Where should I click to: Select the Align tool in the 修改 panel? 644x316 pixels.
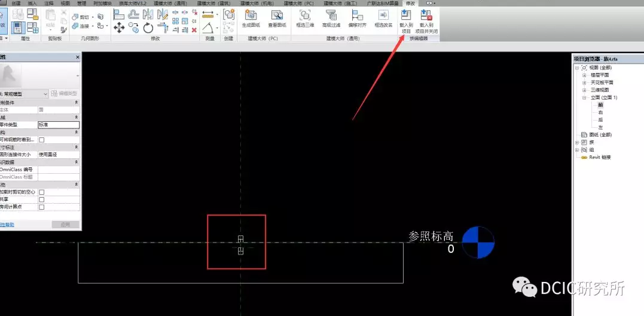[x=119, y=15]
